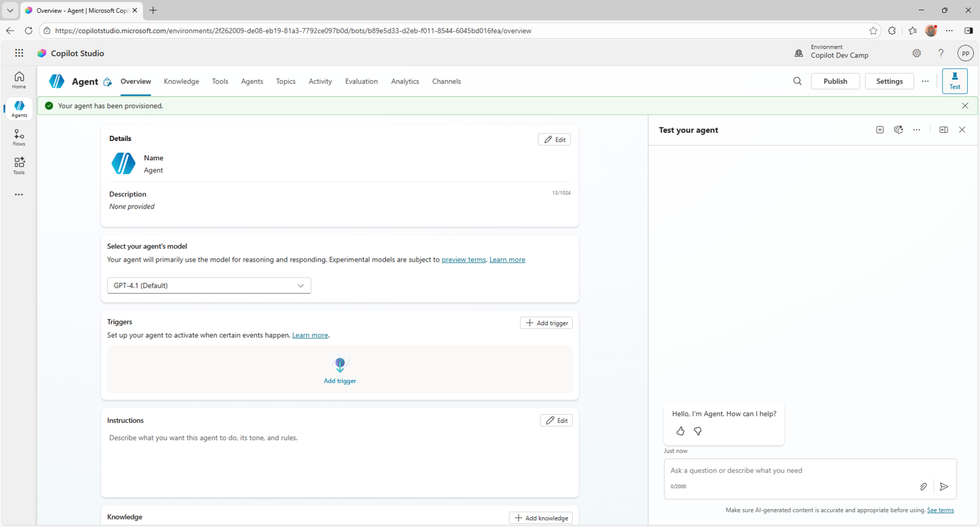This screenshot has height=527, width=980.
Task: Open browser extensions icon
Action: 892,31
